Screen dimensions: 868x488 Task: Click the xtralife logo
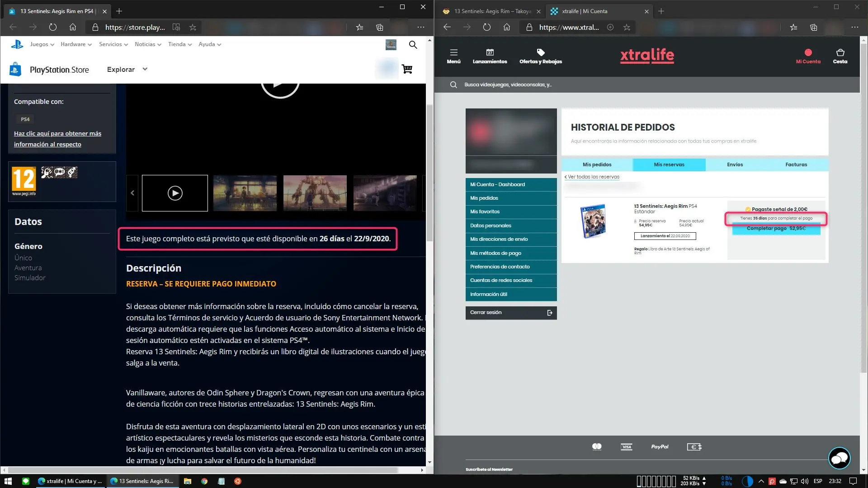tap(647, 56)
